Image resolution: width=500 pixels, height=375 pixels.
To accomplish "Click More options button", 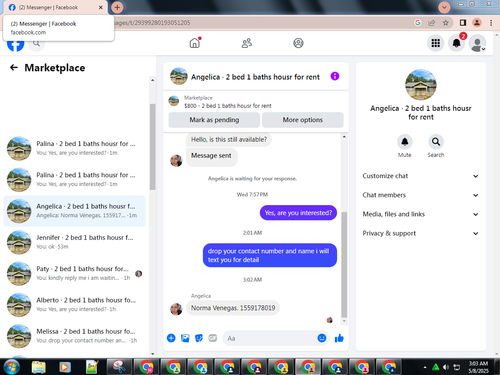I will click(303, 120).
